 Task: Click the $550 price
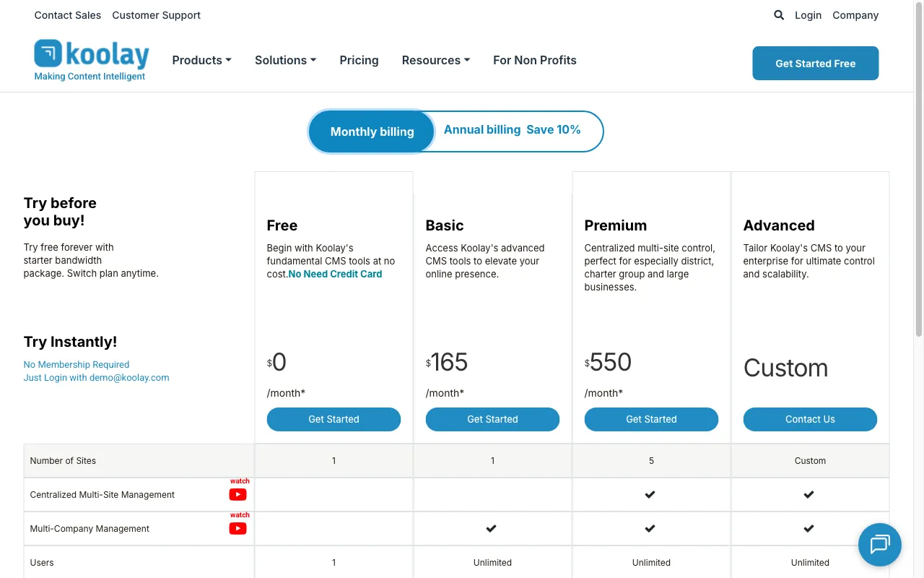coord(608,362)
